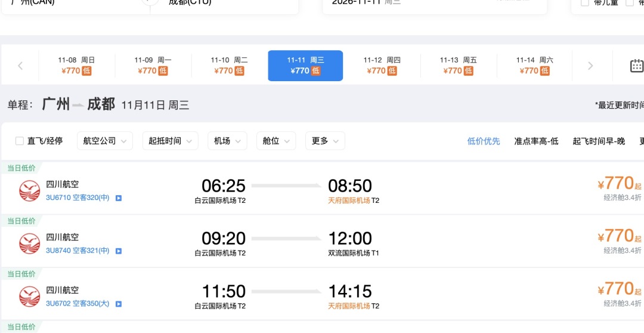Open flight number 3U8740 空客321 link
The width and height of the screenshot is (644, 333).
(78, 251)
